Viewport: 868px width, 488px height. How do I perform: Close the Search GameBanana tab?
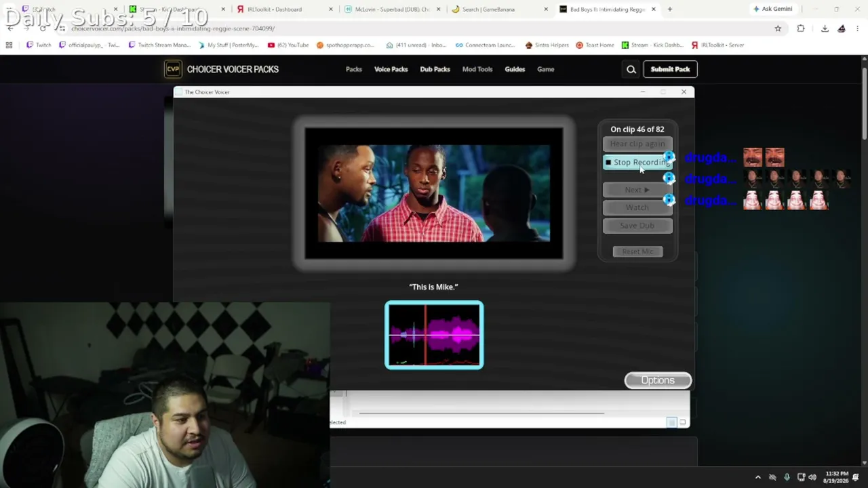point(546,9)
